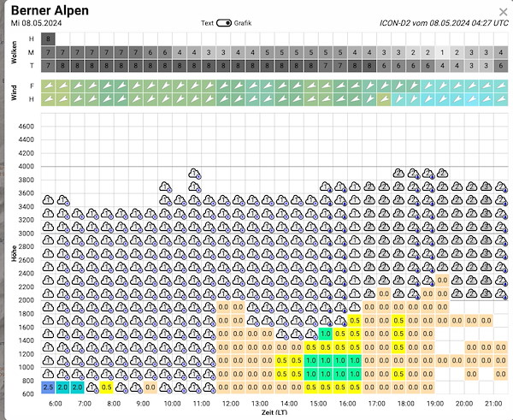The image size is (513, 420).
Task: Click the blue 2.5 cell at 6:00
Action: click(x=48, y=387)
